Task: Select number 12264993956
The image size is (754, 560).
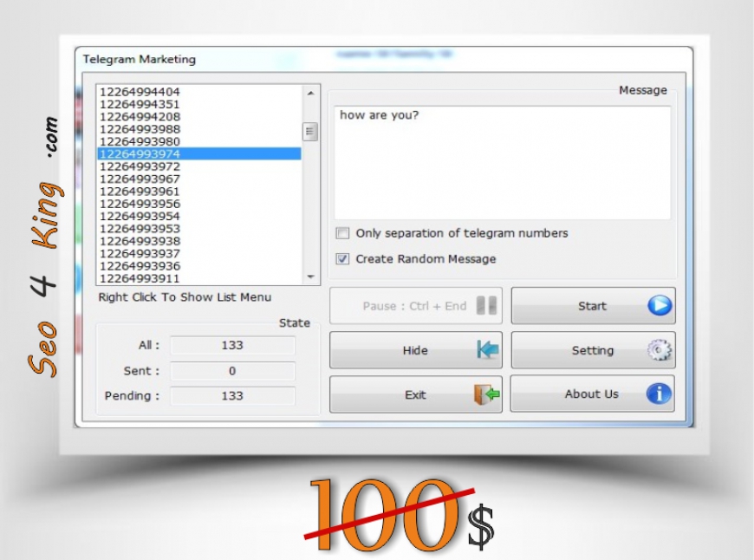Action: [x=199, y=204]
